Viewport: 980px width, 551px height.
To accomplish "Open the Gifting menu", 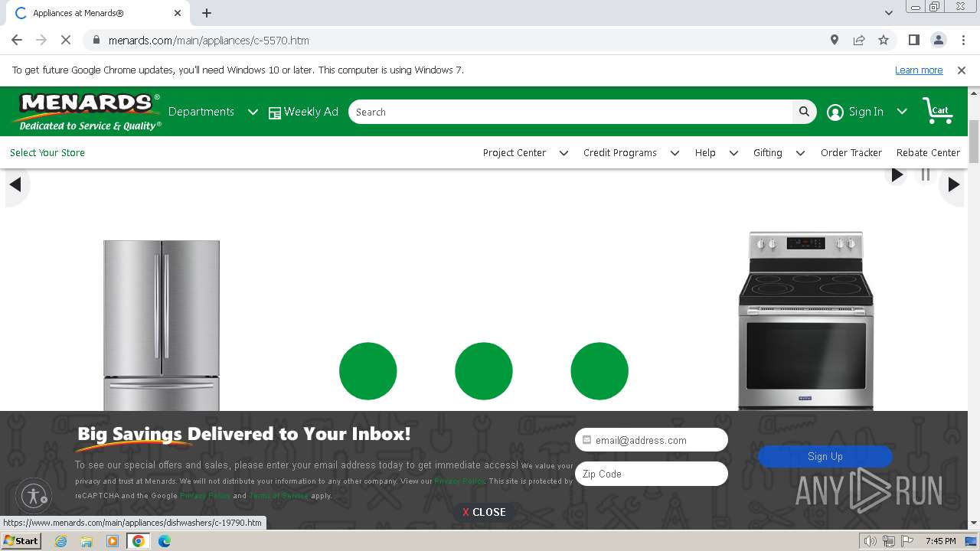I will click(768, 152).
